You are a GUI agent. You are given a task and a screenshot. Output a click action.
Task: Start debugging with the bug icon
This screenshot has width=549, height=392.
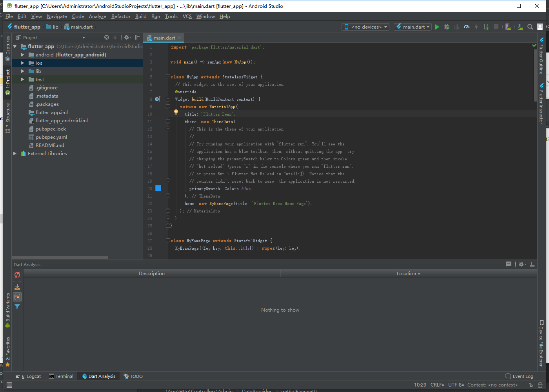click(447, 27)
